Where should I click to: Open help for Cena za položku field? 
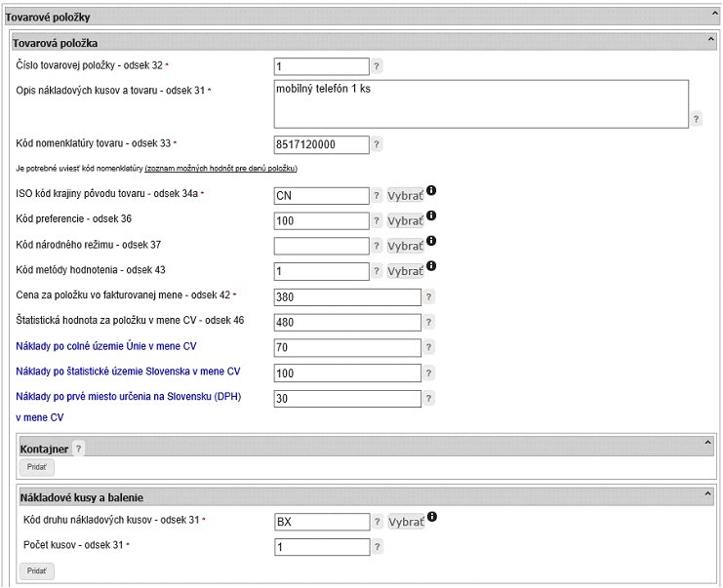point(428,296)
